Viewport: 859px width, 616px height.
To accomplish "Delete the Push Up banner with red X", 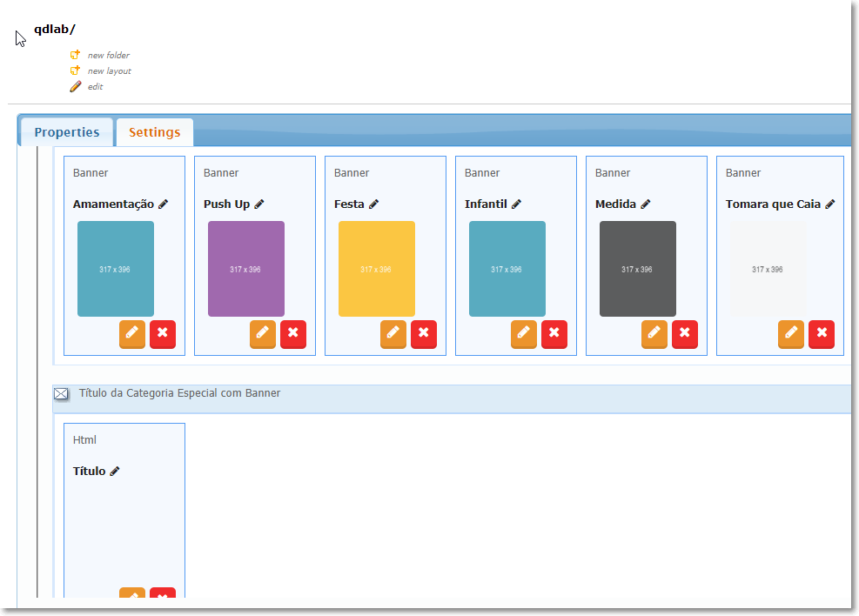I will pyautogui.click(x=293, y=334).
